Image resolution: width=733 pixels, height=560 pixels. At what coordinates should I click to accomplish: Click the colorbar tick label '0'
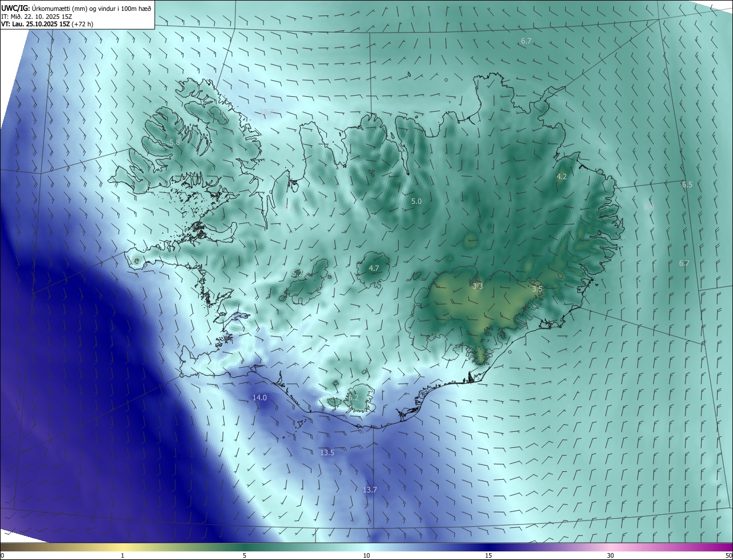tap(2, 555)
